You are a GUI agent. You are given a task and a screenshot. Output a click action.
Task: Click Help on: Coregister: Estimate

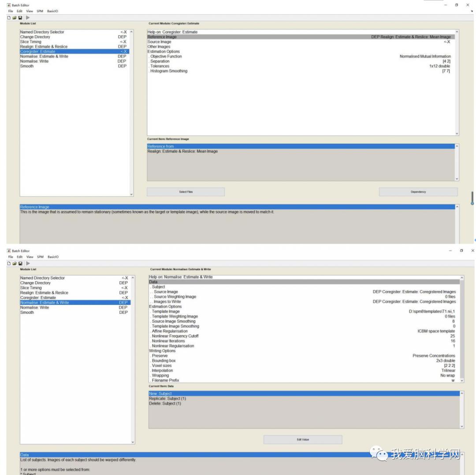[301, 32]
